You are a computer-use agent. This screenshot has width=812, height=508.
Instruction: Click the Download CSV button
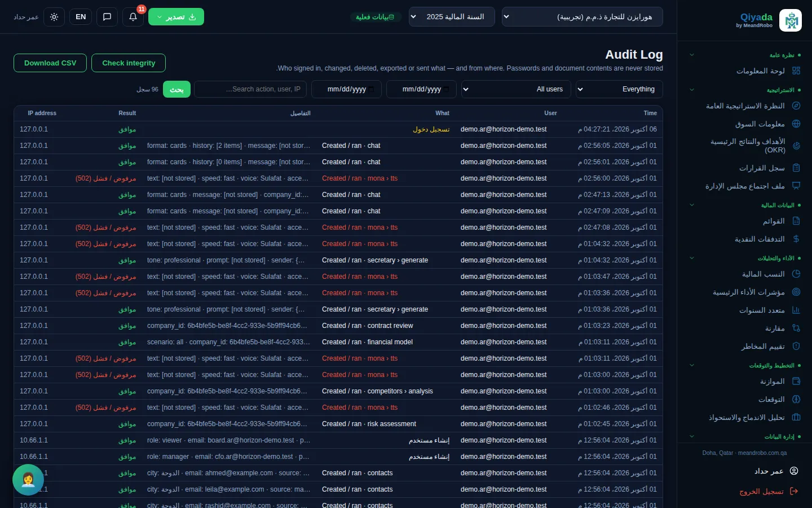(50, 63)
